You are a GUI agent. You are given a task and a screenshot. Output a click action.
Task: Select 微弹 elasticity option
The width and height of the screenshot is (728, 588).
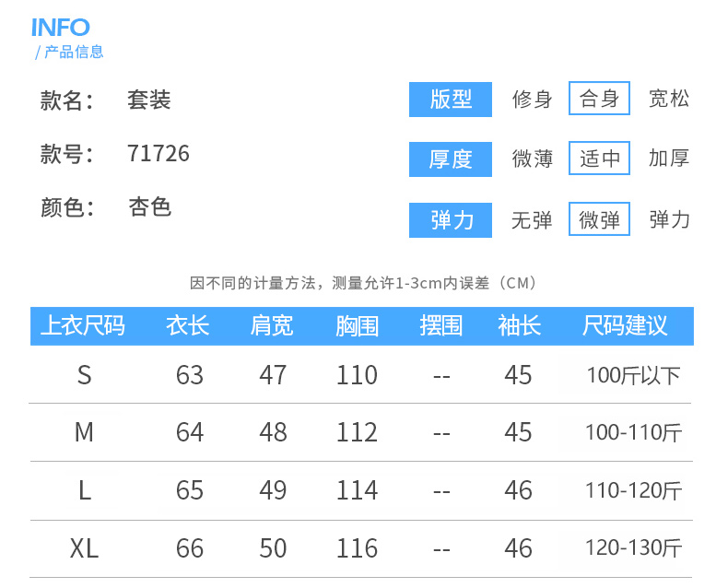[599, 219]
